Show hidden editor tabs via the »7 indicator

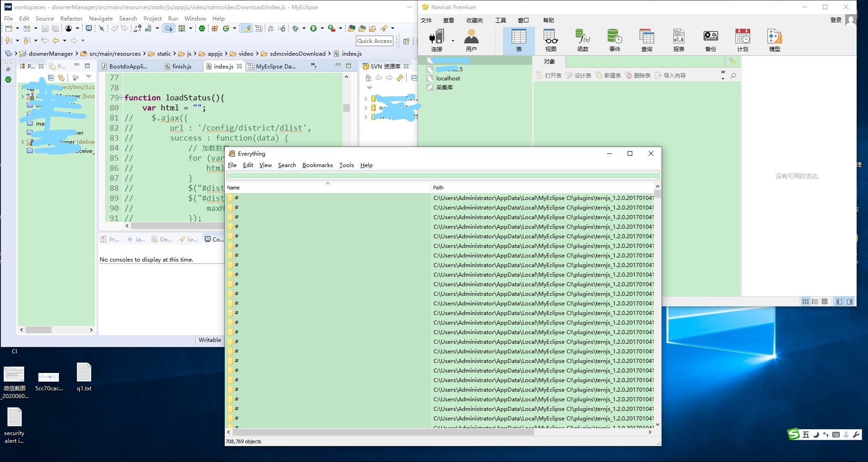click(x=314, y=66)
